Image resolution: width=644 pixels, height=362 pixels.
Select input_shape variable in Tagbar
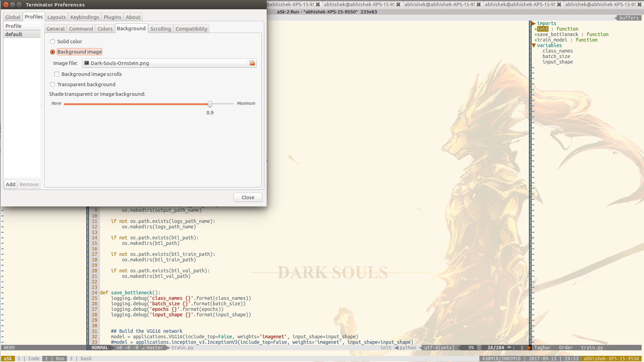(x=557, y=62)
